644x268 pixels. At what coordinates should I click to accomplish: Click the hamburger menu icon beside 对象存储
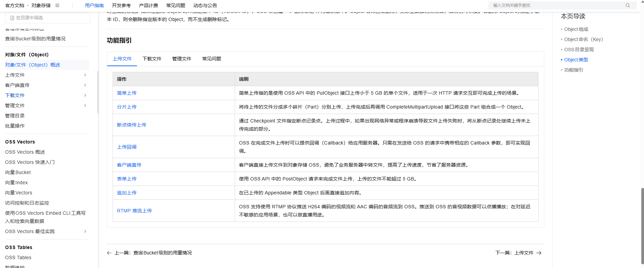pos(57,5)
